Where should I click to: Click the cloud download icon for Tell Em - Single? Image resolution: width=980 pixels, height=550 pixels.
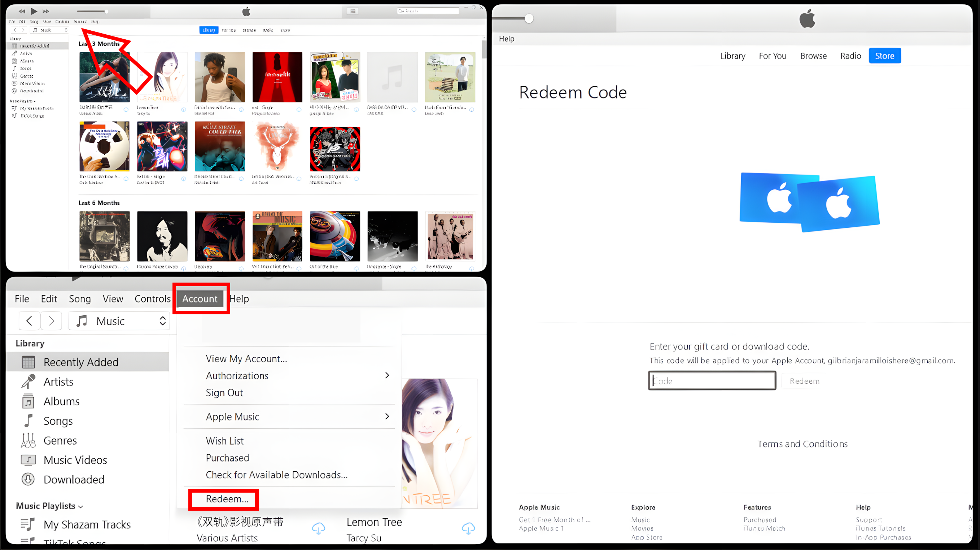click(x=184, y=179)
